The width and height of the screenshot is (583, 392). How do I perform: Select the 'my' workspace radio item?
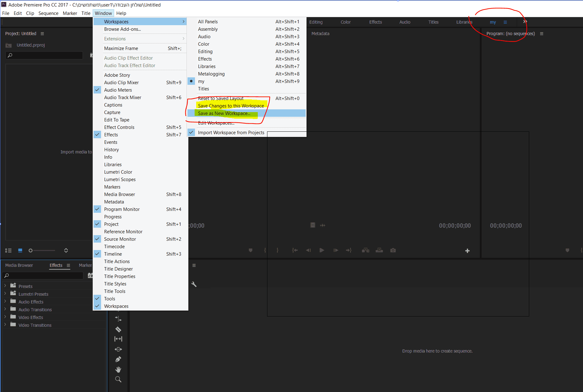(247, 81)
